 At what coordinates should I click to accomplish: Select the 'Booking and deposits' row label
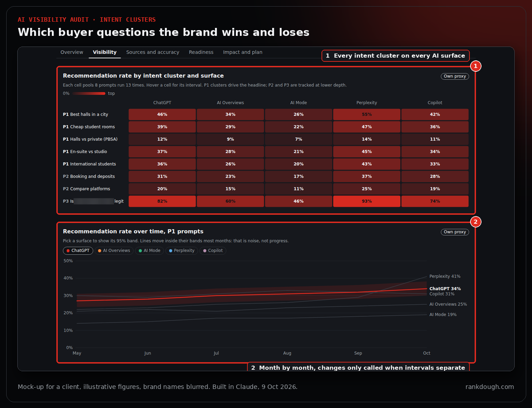[x=89, y=176]
